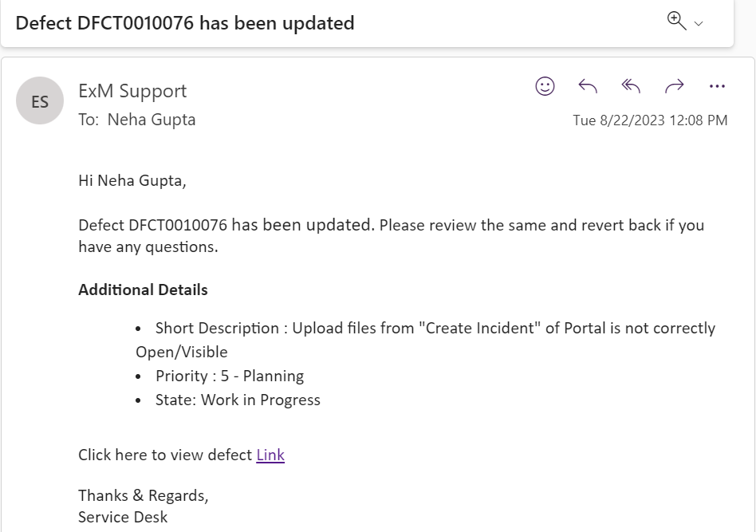Click the email subject heading text
The width and height of the screenshot is (756, 532).
(185, 23)
